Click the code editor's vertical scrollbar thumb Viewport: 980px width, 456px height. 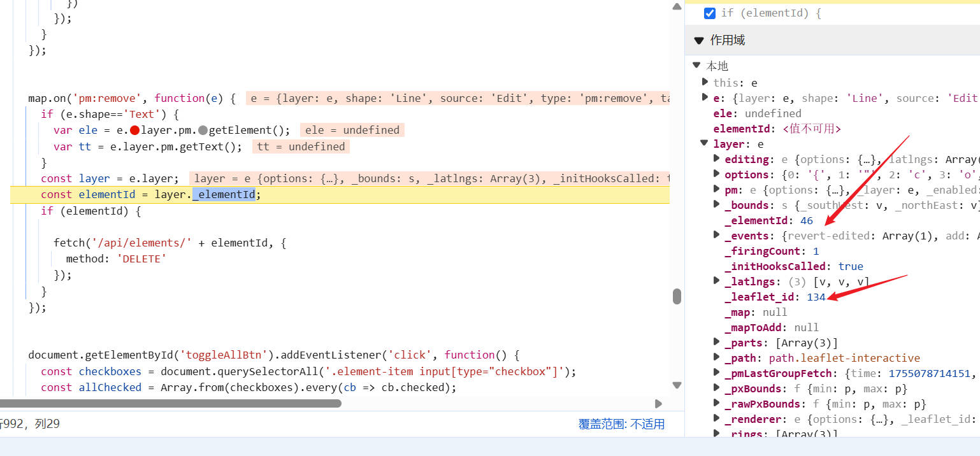click(x=677, y=297)
